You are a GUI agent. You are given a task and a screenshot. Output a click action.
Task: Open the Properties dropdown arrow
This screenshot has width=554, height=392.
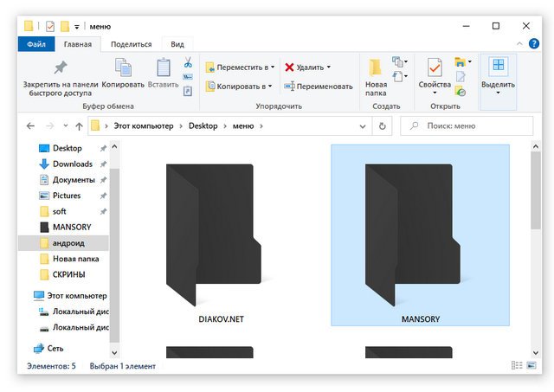[435, 93]
